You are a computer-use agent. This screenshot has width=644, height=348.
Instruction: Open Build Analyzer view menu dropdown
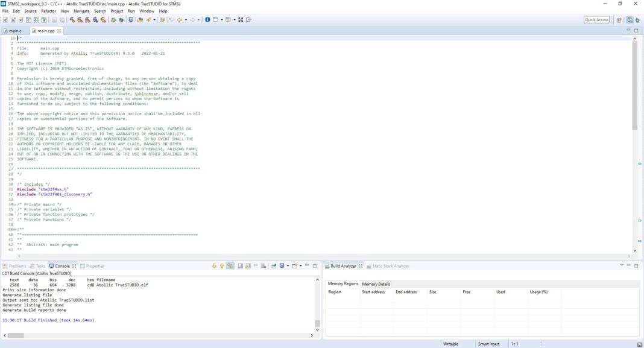tap(622, 265)
